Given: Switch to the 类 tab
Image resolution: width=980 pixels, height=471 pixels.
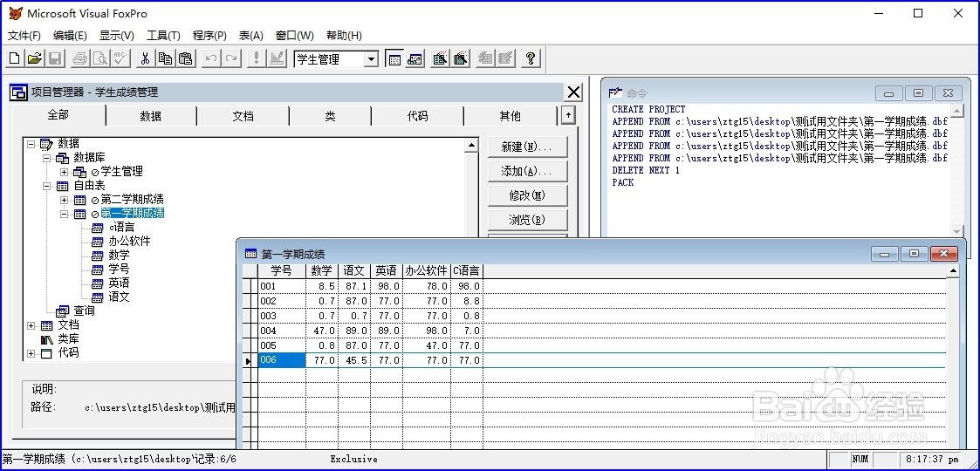Looking at the screenshot, I should click(330, 116).
